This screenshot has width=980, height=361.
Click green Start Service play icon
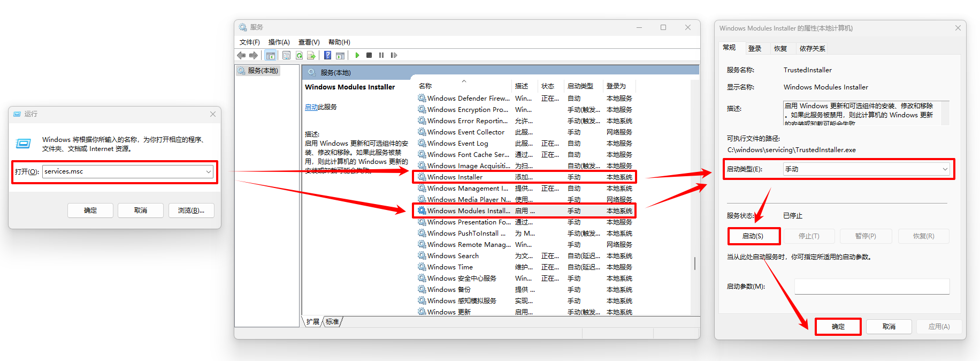pos(357,55)
